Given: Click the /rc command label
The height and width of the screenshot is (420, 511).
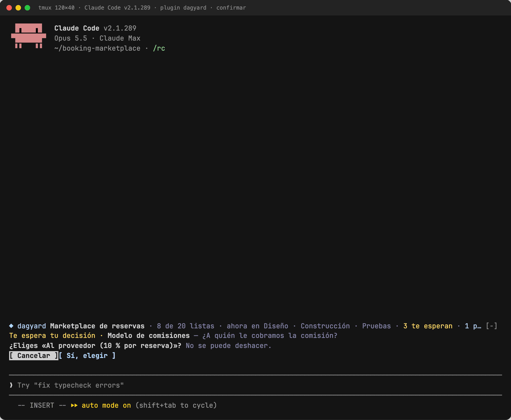Looking at the screenshot, I should coord(159,48).
